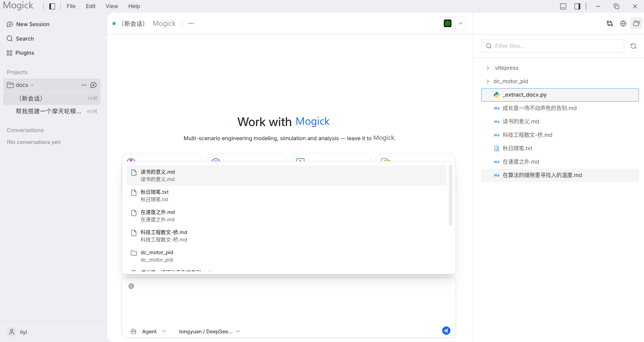The height and width of the screenshot is (342, 644).
Task: Choose 在速度之外.md from mention popup
Action: click(x=286, y=216)
